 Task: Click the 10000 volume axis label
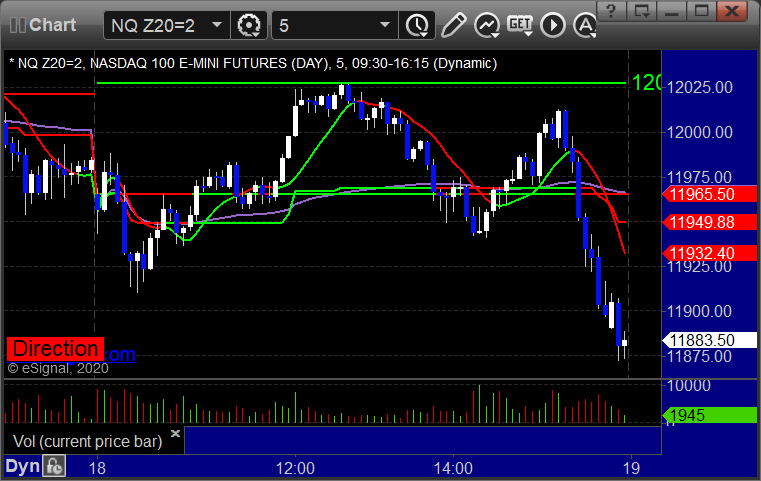[689, 385]
